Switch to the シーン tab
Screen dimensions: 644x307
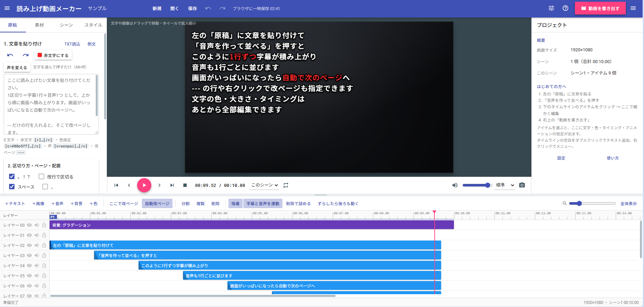66,25
